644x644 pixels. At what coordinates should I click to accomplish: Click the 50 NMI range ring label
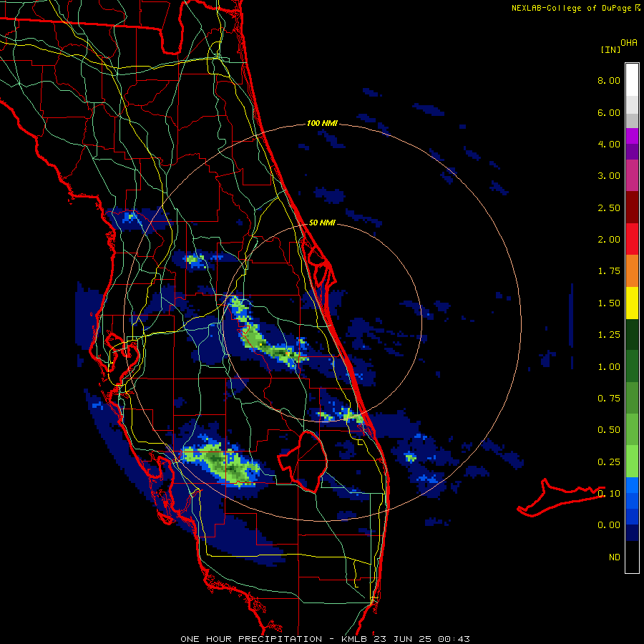(322, 223)
